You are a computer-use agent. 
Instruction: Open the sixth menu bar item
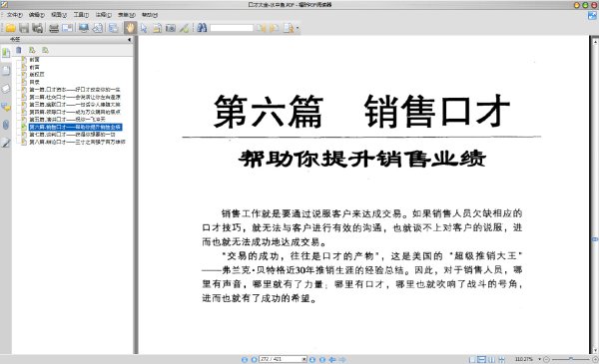pos(127,15)
